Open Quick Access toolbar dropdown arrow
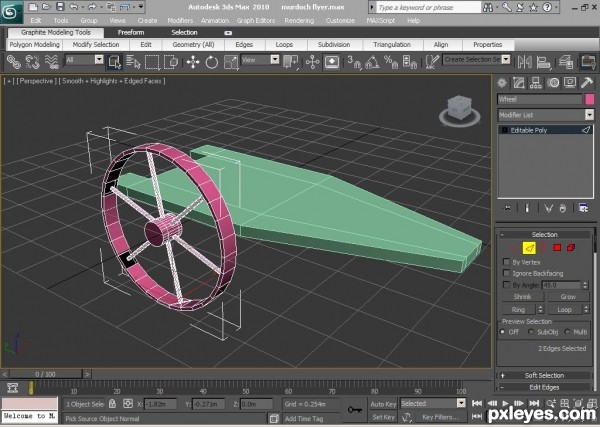The height and width of the screenshot is (427, 600). pos(141,7)
